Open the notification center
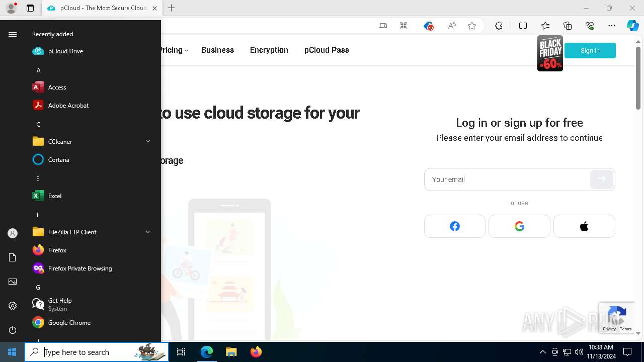Image resolution: width=644 pixels, height=362 pixels. click(x=627, y=352)
